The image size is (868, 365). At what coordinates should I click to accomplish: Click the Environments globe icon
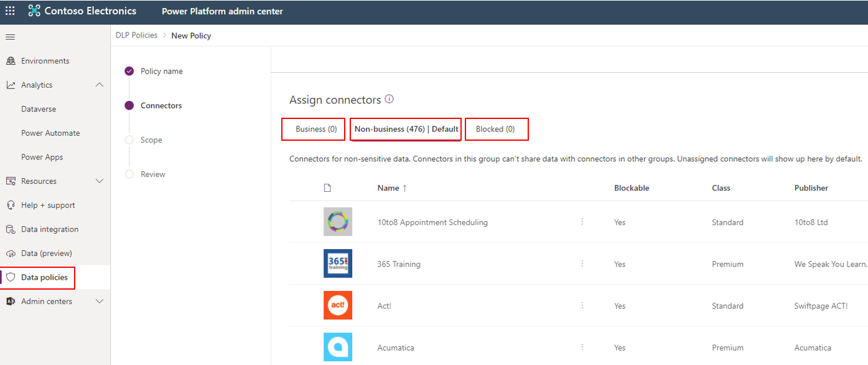point(11,61)
